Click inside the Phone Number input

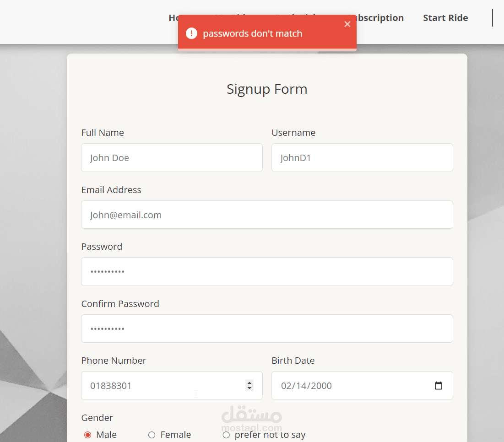pyautogui.click(x=160, y=386)
